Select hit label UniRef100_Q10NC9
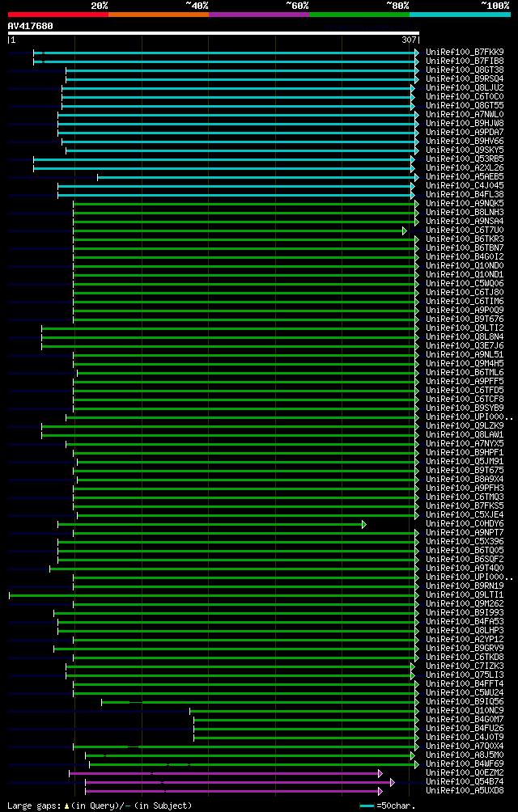This screenshot has width=518, height=812. (465, 711)
